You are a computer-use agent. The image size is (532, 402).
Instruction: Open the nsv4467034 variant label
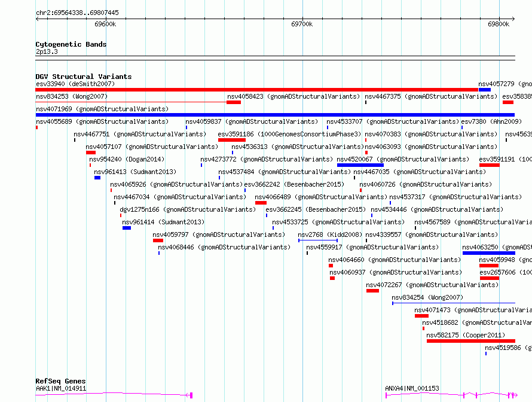(180, 197)
